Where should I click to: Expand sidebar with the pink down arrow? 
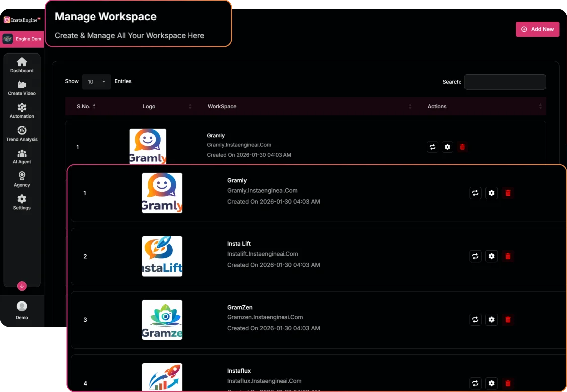pos(22,286)
